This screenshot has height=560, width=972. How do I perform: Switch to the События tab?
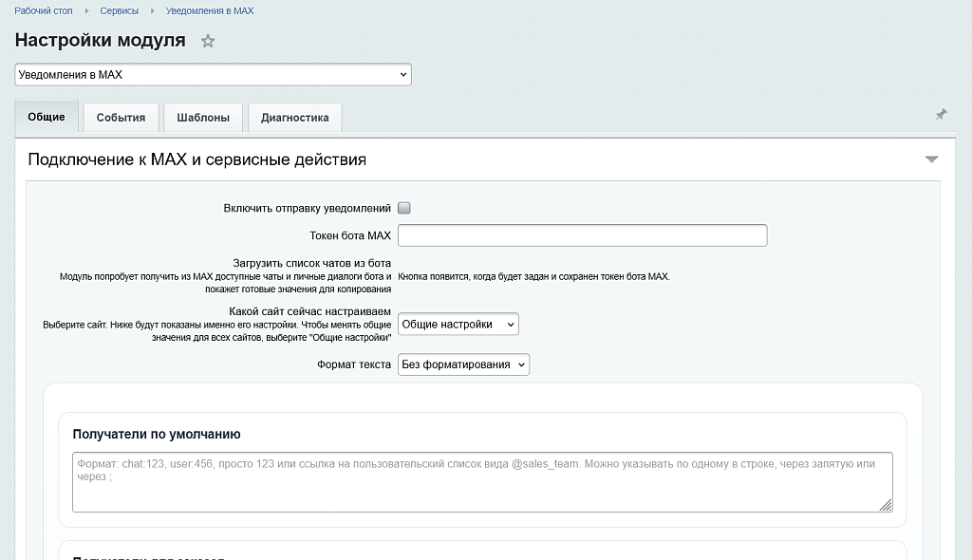point(121,118)
